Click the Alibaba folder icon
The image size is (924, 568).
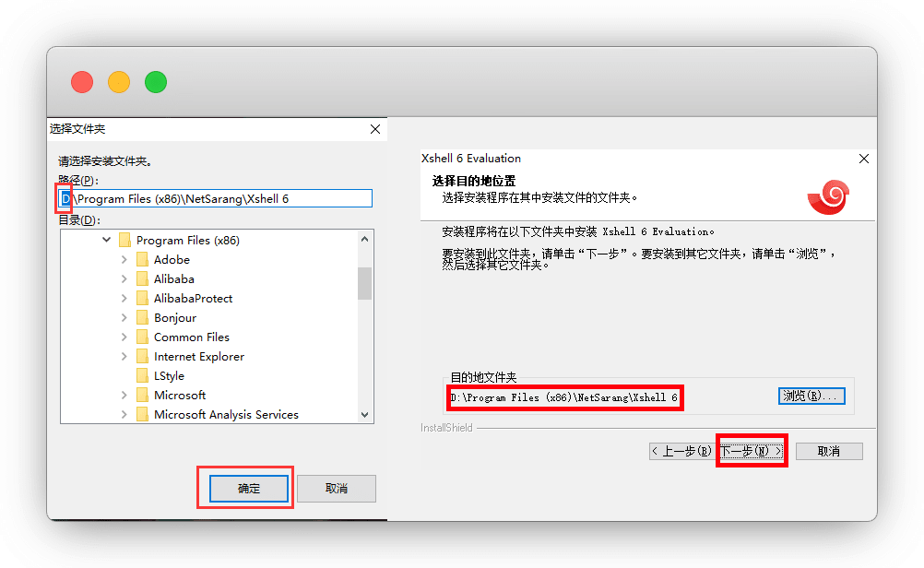click(x=142, y=279)
